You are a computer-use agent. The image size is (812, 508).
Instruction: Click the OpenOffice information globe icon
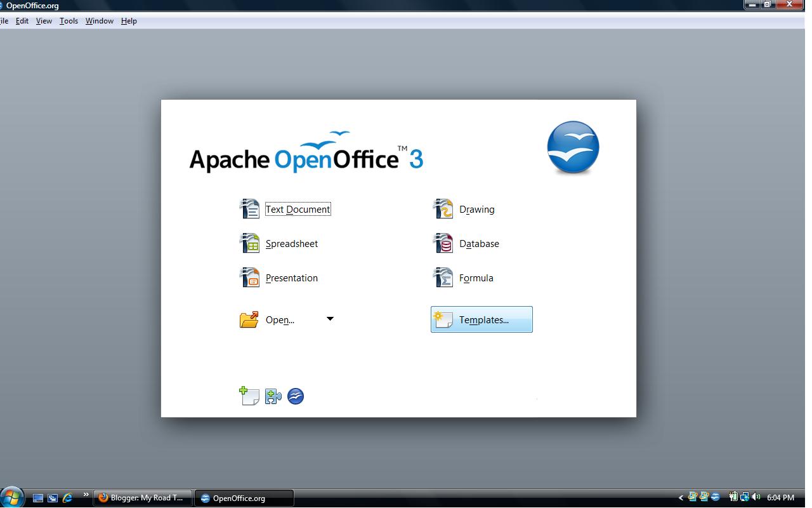click(296, 396)
